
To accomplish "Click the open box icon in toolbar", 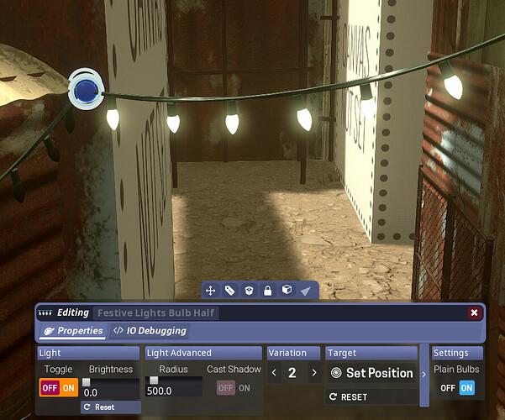I will (249, 291).
